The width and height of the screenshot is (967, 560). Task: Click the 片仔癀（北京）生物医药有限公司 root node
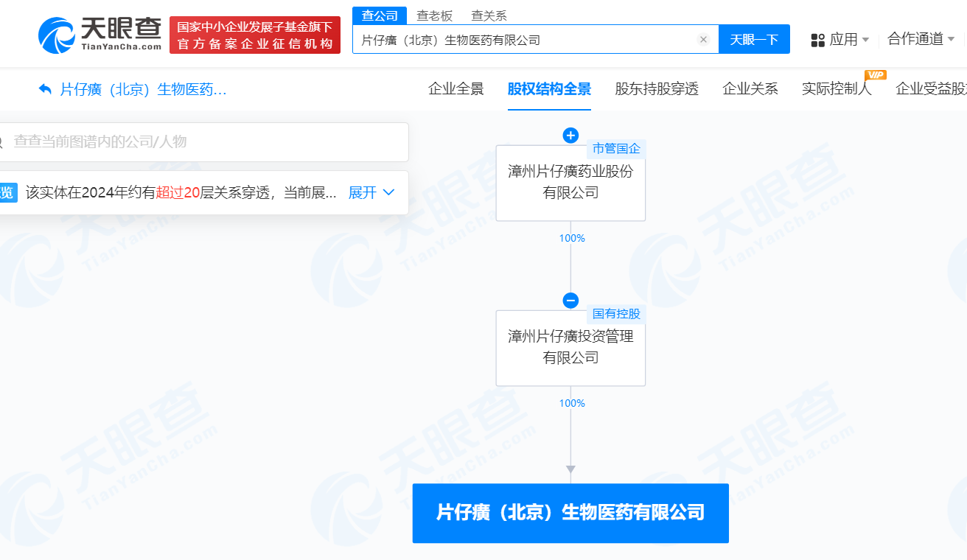[570, 513]
